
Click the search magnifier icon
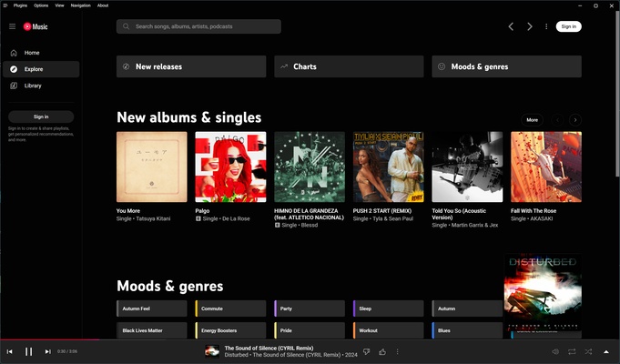tap(127, 26)
